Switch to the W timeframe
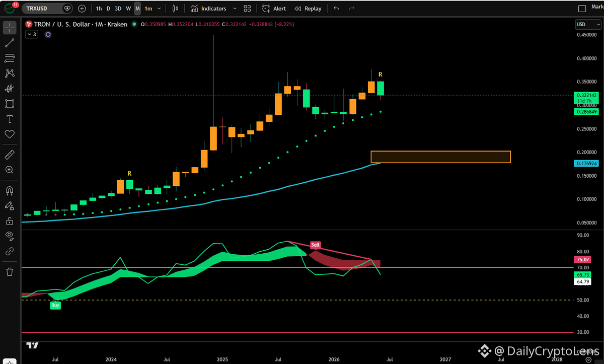This screenshot has width=604, height=364. click(128, 9)
